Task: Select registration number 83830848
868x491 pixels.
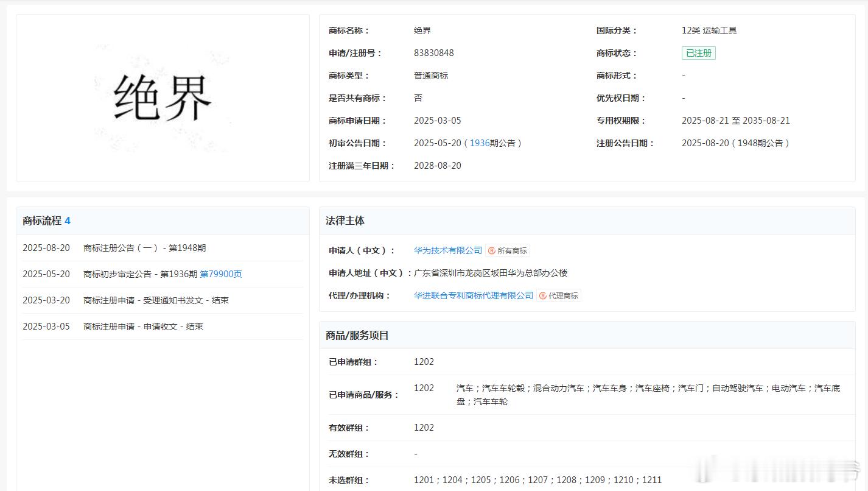Action: click(434, 53)
